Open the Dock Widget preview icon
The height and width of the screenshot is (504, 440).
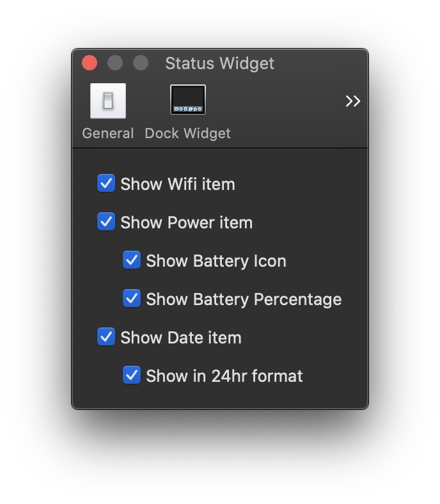(188, 100)
